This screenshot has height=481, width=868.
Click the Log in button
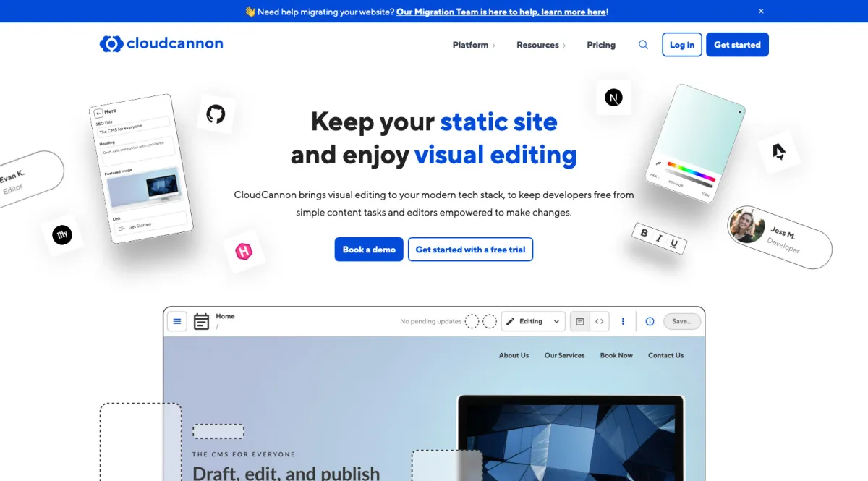682,44
